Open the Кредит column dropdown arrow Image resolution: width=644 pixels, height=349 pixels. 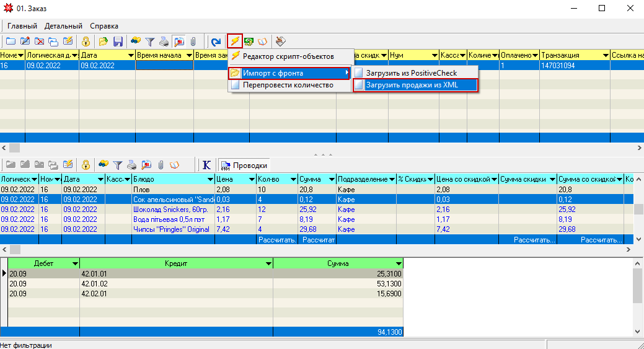(x=268, y=263)
